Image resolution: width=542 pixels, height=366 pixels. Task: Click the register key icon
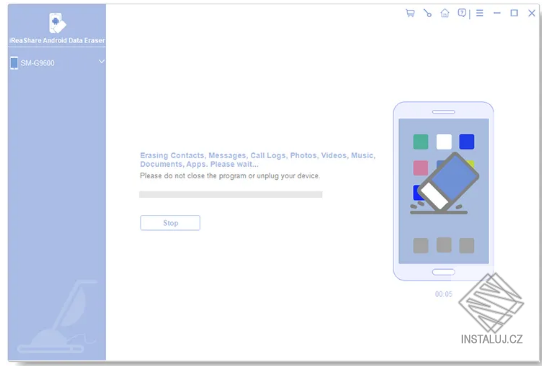coord(428,13)
